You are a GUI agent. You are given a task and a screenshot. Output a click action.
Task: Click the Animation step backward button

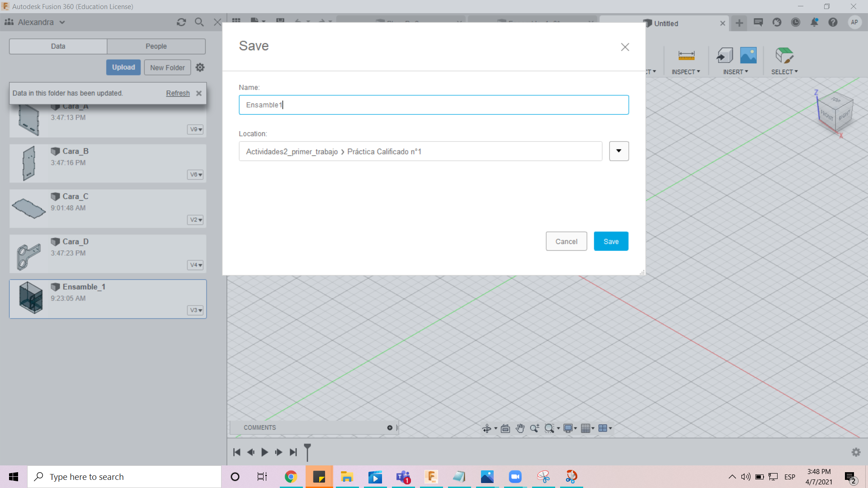click(x=250, y=452)
